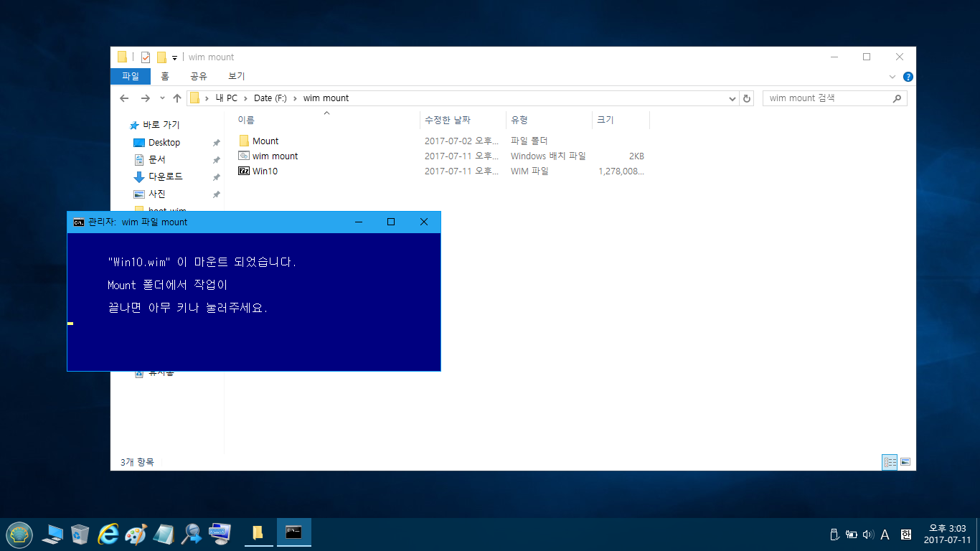Open the volume speaker tray icon
This screenshot has height=551, width=980.
pos(868,534)
